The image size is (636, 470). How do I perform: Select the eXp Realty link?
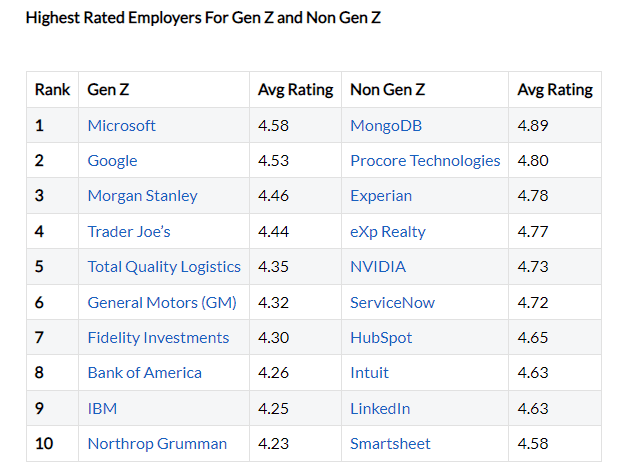[388, 231]
